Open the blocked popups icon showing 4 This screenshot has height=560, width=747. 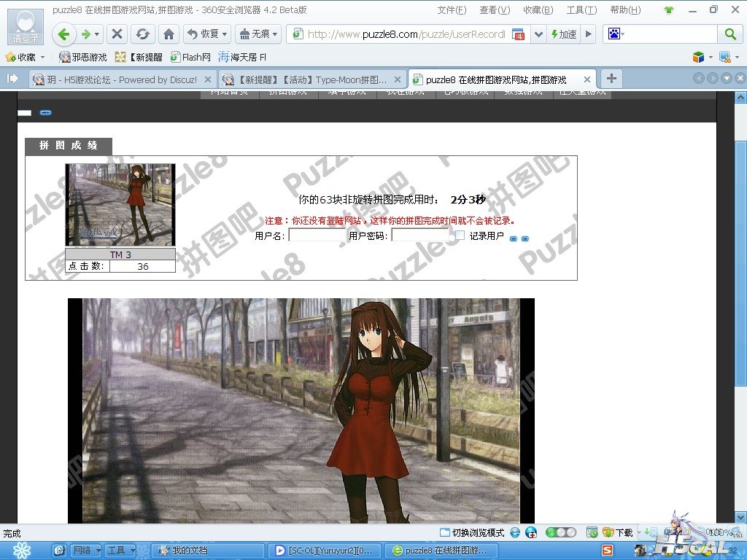518,34
